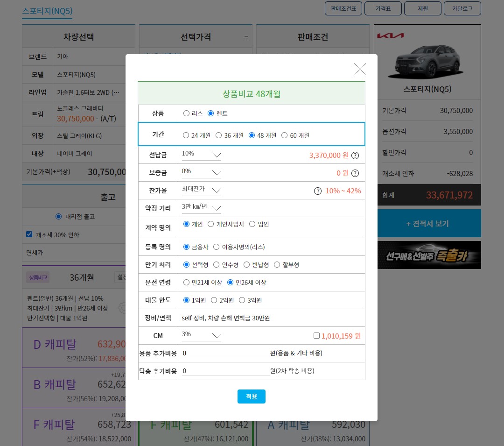Click the 3,370,000 원 prepayment amount
Viewport: 504px width, 446px height.
coord(329,156)
